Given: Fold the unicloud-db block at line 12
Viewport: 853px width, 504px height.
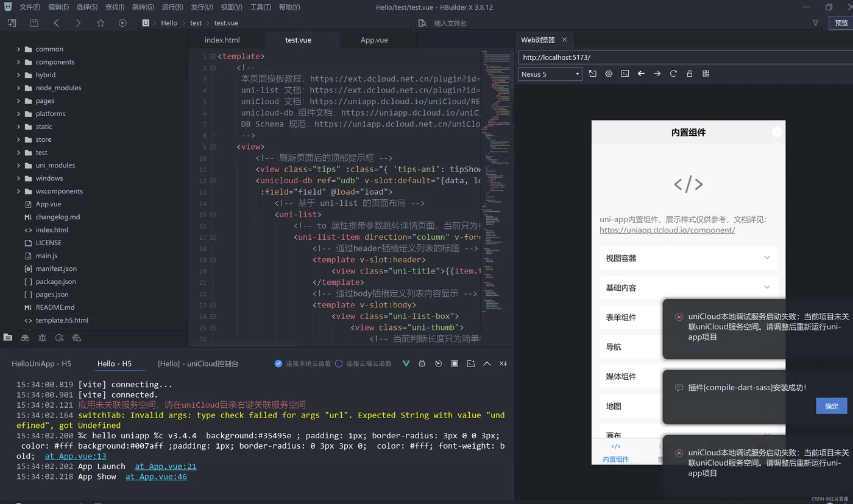Looking at the screenshot, I should (213, 181).
